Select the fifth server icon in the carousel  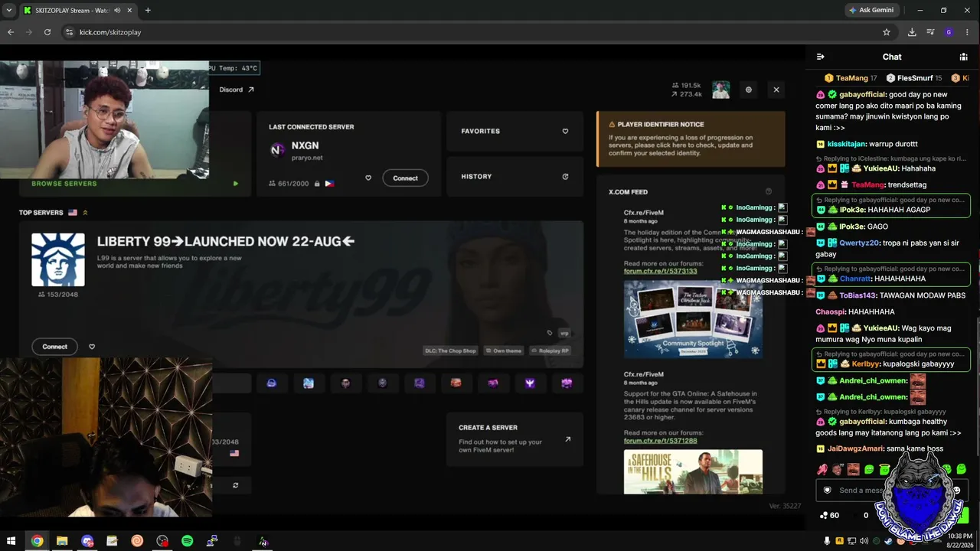pyautogui.click(x=419, y=383)
